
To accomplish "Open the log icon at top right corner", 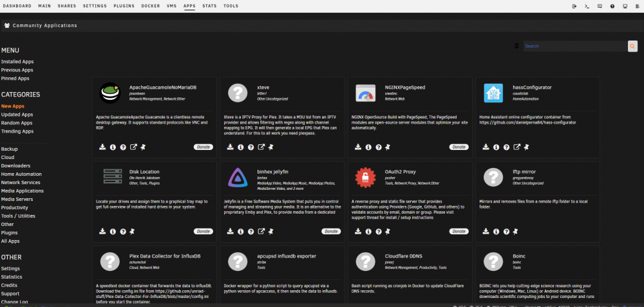I will (x=638, y=6).
